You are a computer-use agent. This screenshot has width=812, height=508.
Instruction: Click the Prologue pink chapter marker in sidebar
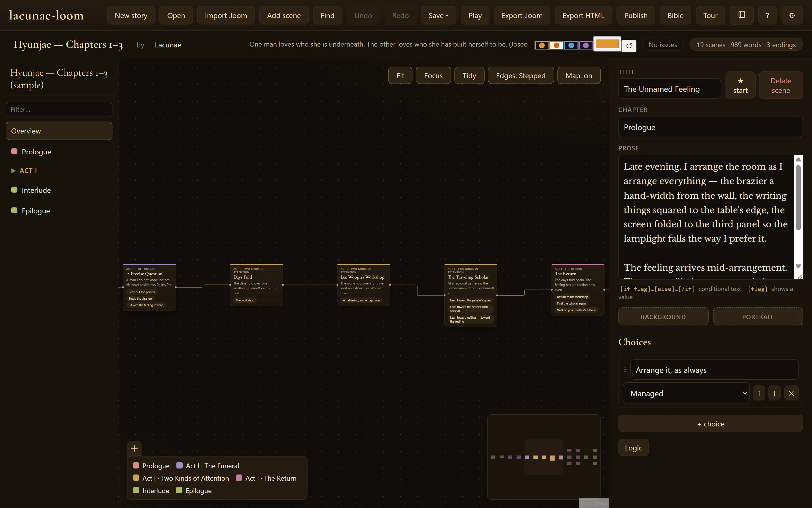[14, 151]
